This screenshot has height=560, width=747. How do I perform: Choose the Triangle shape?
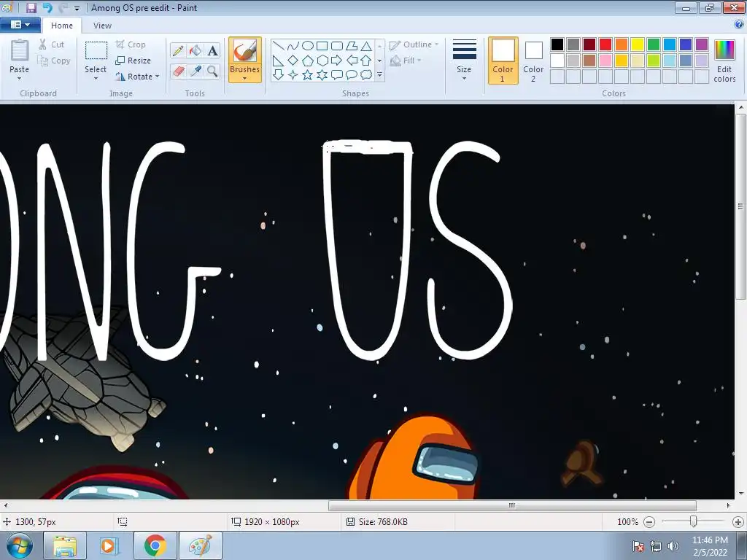(x=366, y=46)
